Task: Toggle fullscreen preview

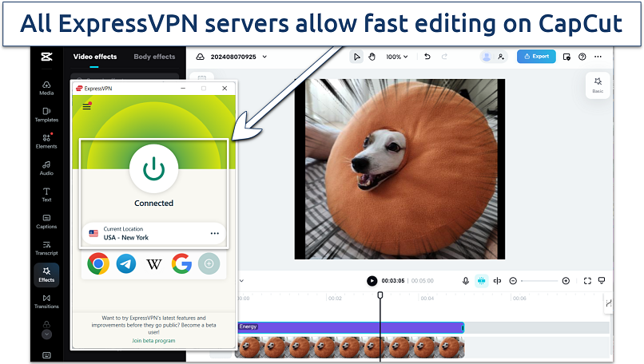Action: pos(587,281)
